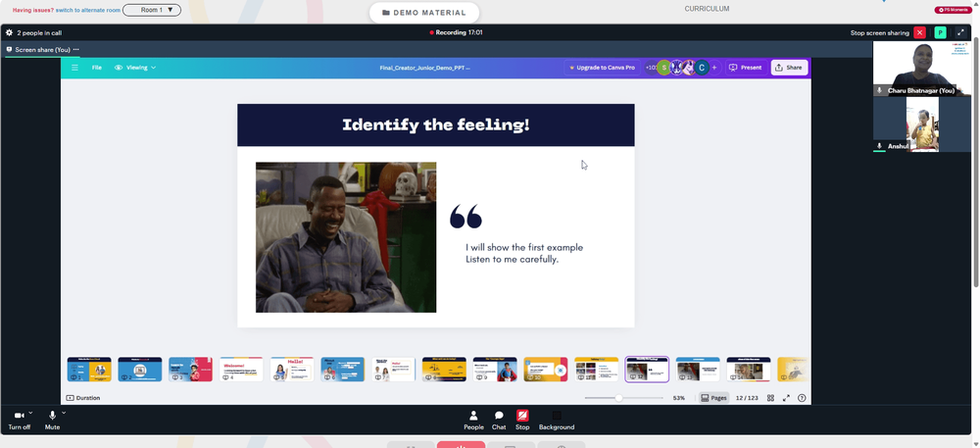Open the File menu in Canva
The width and height of the screenshot is (980, 448).
97,68
